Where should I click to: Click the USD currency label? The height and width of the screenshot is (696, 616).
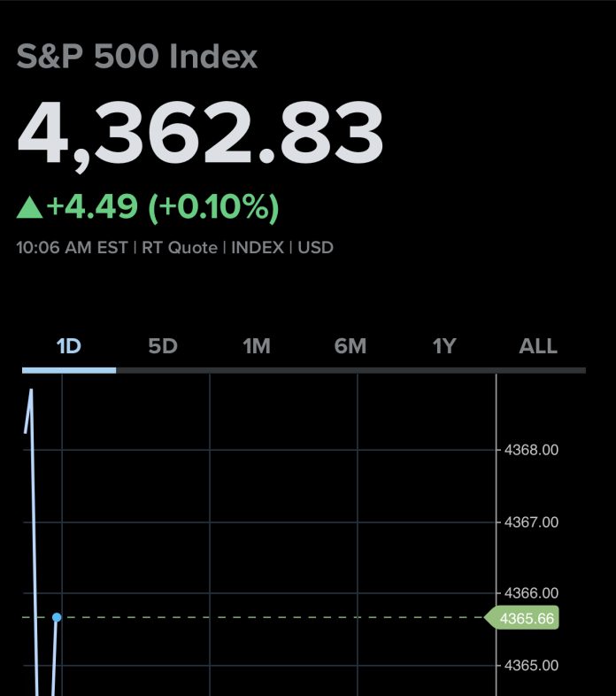click(316, 248)
